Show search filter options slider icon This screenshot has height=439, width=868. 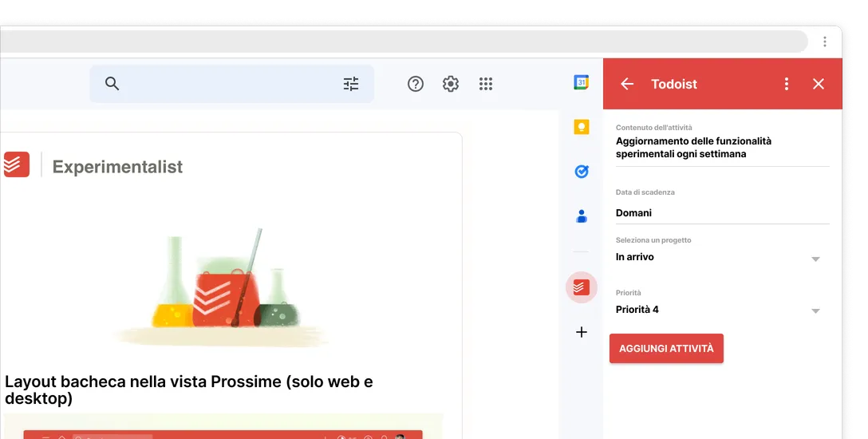[x=351, y=84]
